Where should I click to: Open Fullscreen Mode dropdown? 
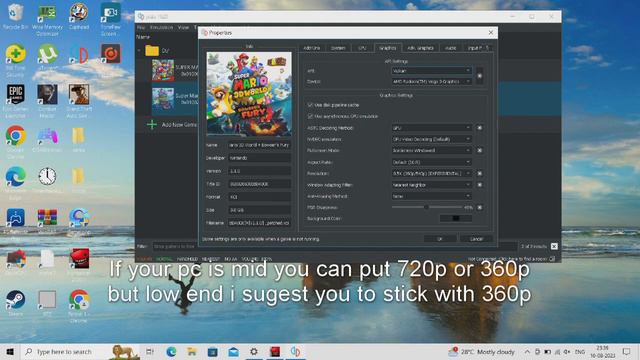point(431,151)
